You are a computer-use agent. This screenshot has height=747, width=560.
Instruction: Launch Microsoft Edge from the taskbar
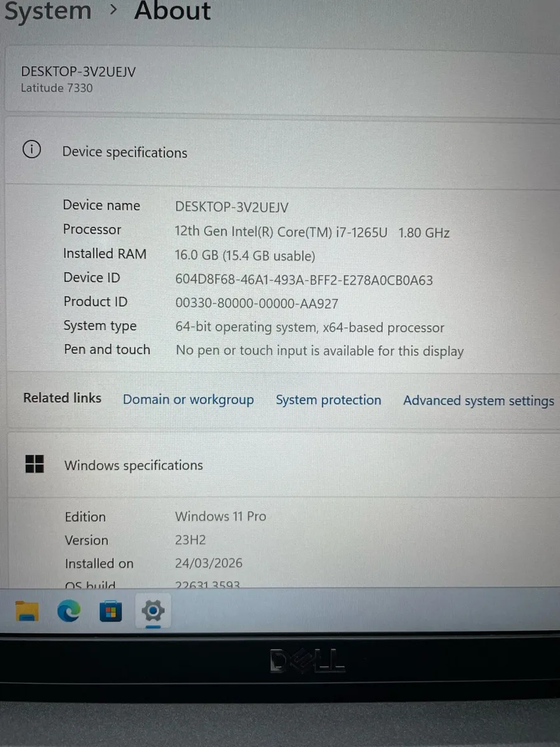pyautogui.click(x=68, y=611)
